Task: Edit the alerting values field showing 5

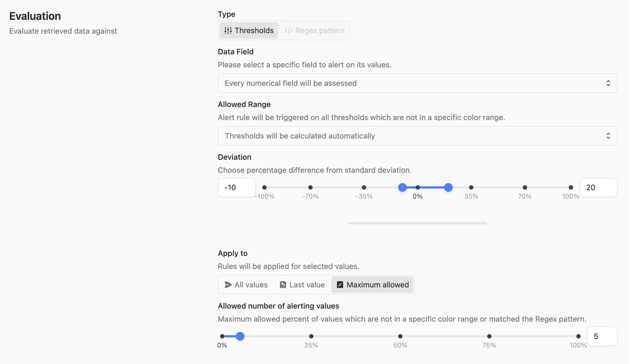Action: (x=602, y=336)
